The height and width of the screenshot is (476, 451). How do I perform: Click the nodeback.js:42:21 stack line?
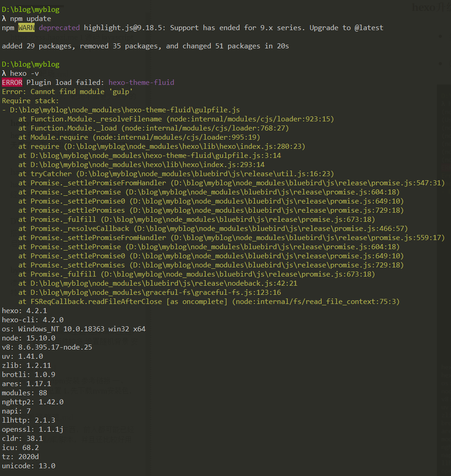[158, 283]
